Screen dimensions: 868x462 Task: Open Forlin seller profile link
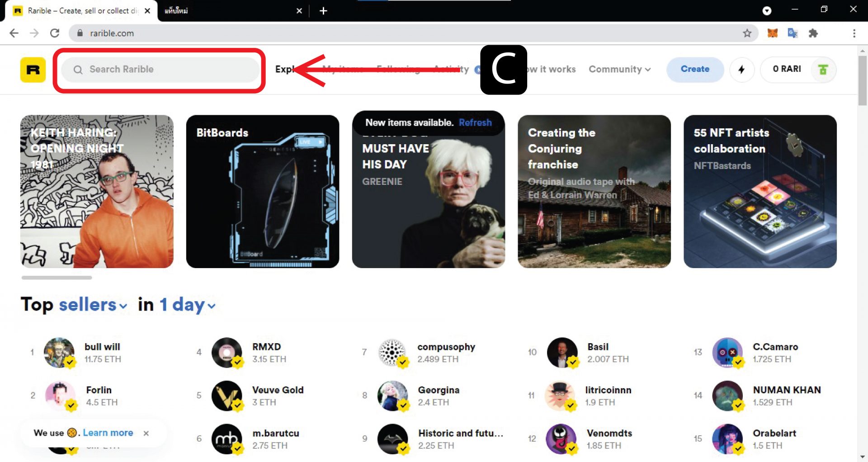tap(99, 390)
